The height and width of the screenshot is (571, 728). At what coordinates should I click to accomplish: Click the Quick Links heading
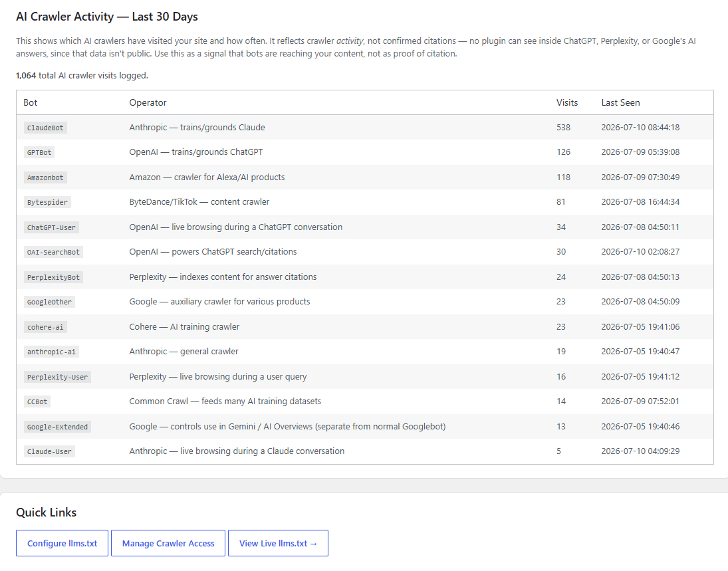pos(46,513)
